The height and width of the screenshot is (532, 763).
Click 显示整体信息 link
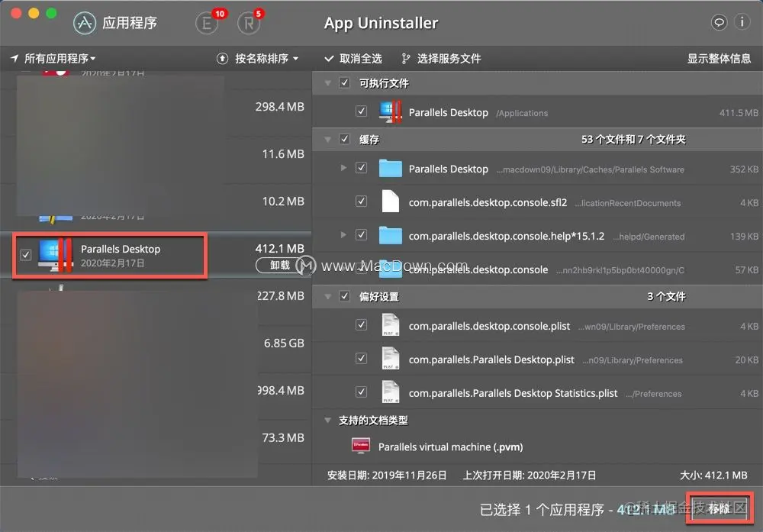coord(719,59)
